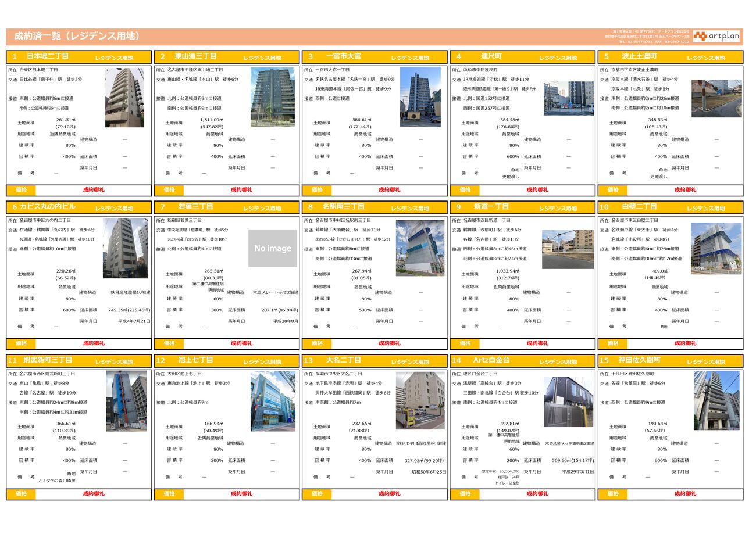View the property photo for 一宮市大宮
The width and height of the screenshot is (756, 534).
pyautogui.click(x=420, y=97)
